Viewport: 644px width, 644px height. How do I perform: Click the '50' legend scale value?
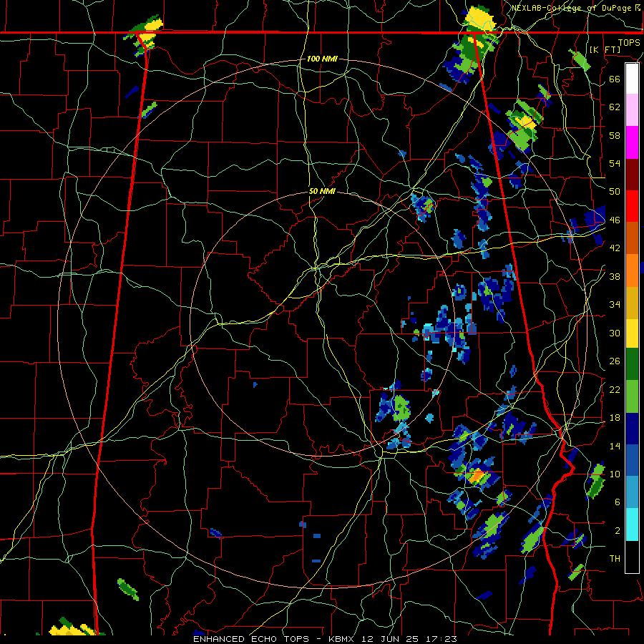(615, 191)
